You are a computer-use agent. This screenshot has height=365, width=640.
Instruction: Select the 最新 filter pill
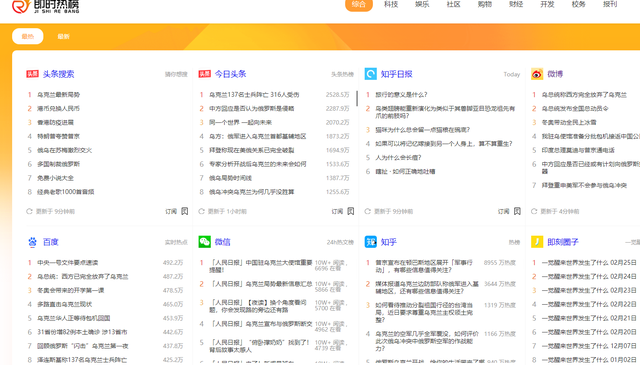63,36
